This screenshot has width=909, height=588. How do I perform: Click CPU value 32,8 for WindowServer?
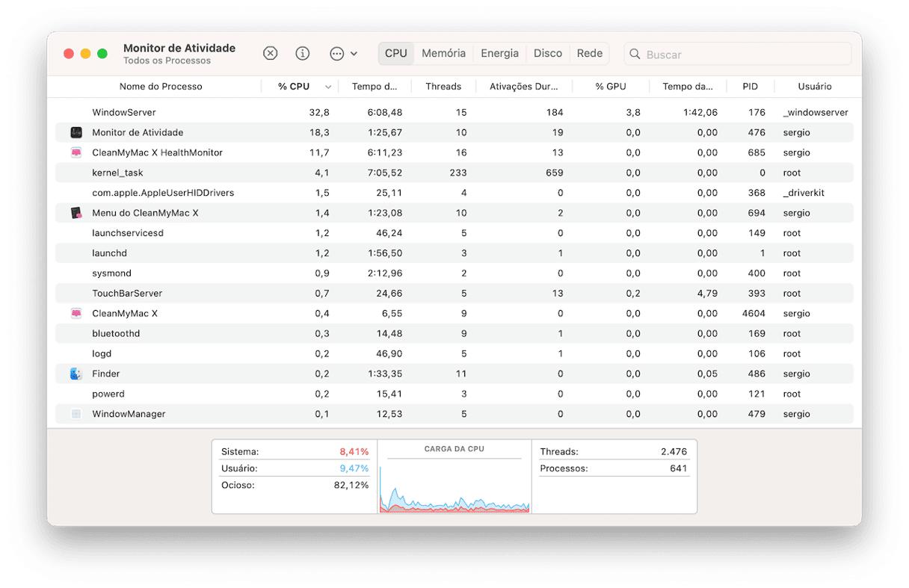coord(319,112)
